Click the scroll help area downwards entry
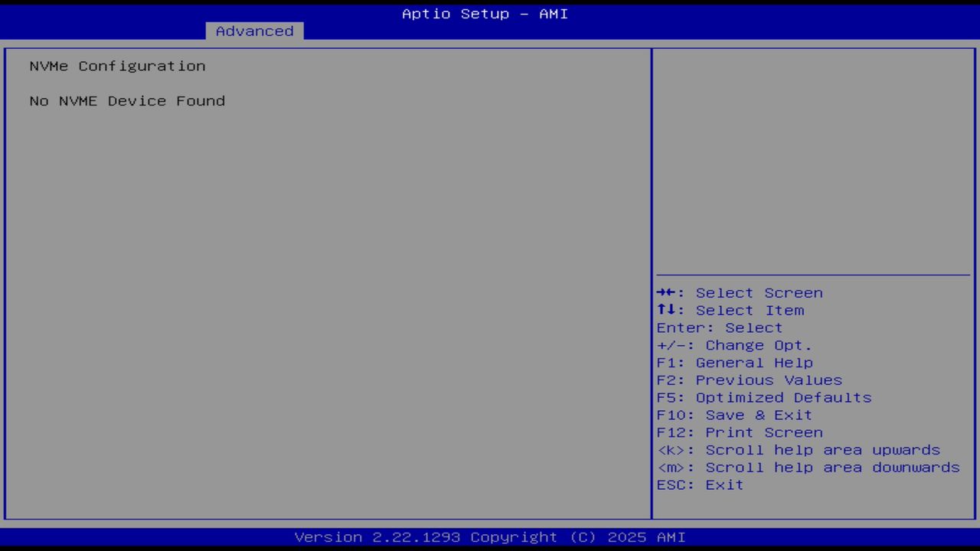This screenshot has height=551, width=980. (808, 467)
